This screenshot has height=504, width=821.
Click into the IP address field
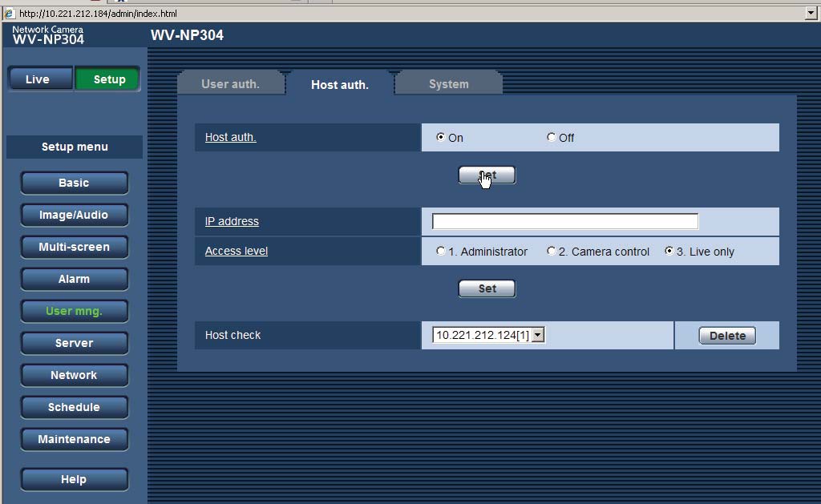point(564,221)
